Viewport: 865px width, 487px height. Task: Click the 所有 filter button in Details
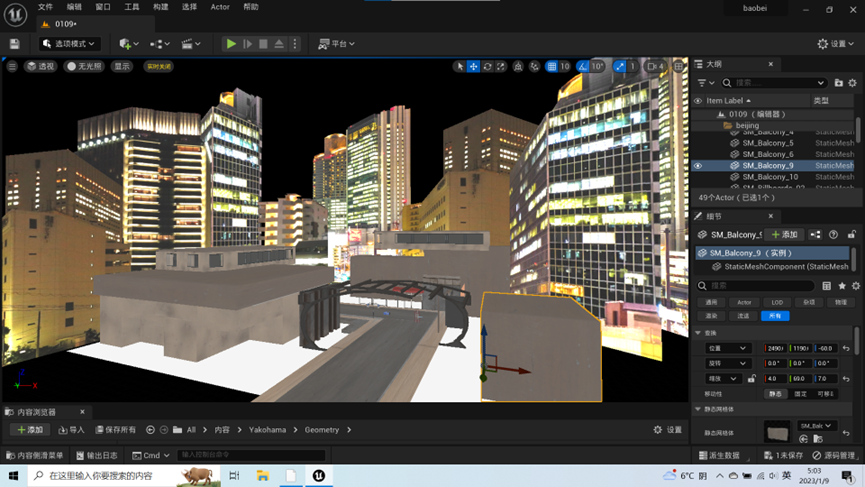(x=775, y=316)
